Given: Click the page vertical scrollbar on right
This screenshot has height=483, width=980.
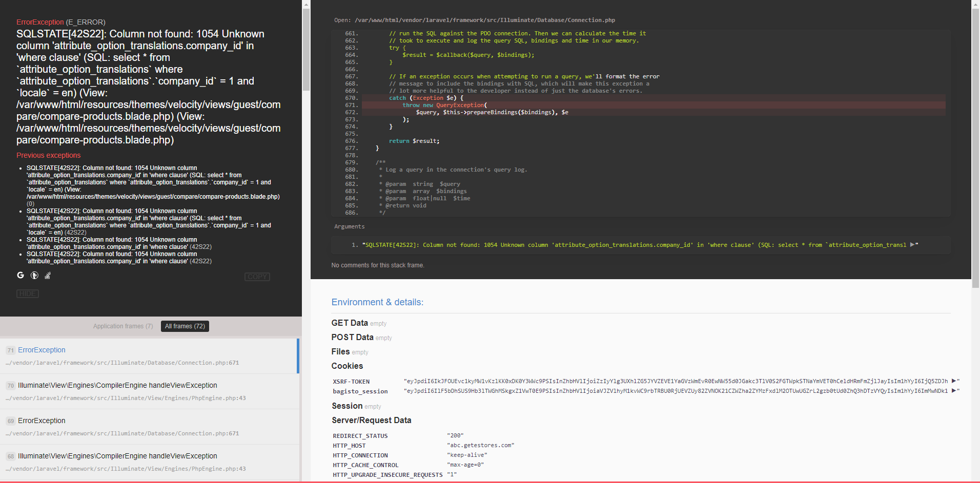Looking at the screenshot, I should (x=975, y=149).
